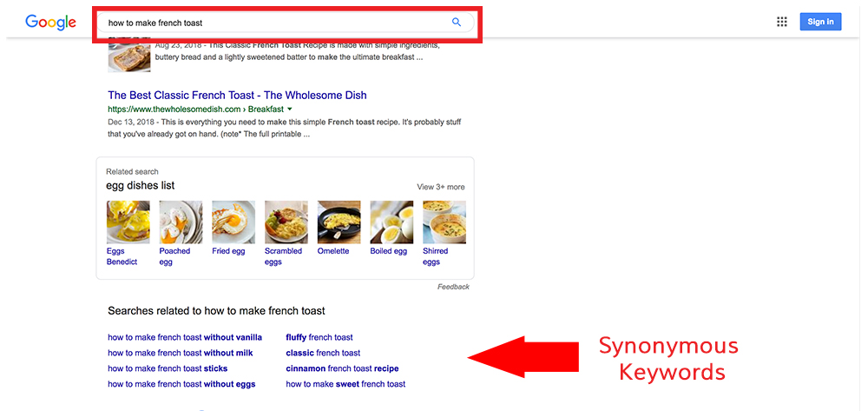This screenshot has height=411, width=868.
Task: Open related search cinnamon french toast recipe
Action: [342, 368]
